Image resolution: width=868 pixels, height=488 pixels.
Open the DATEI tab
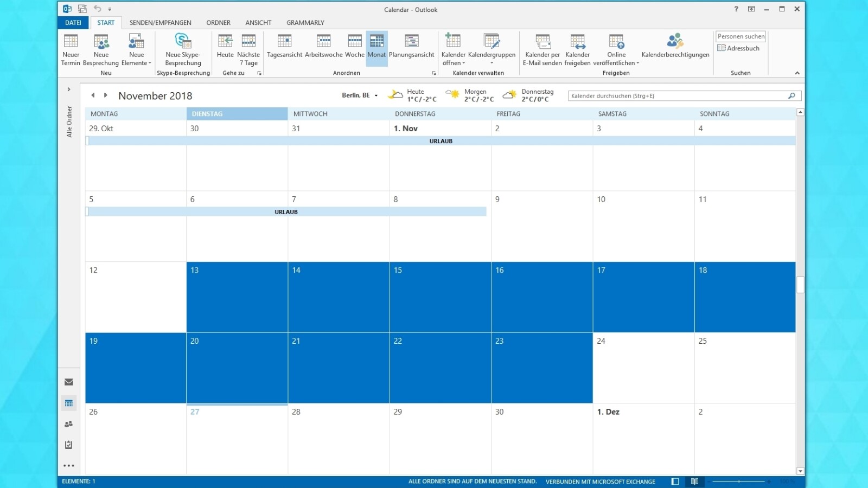[x=73, y=23]
